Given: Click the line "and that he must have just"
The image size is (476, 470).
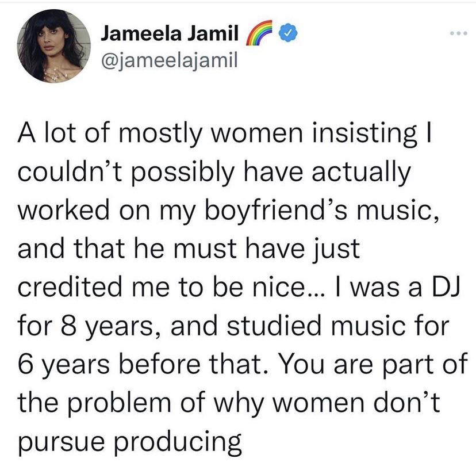Looking at the screenshot, I should [x=189, y=249].
